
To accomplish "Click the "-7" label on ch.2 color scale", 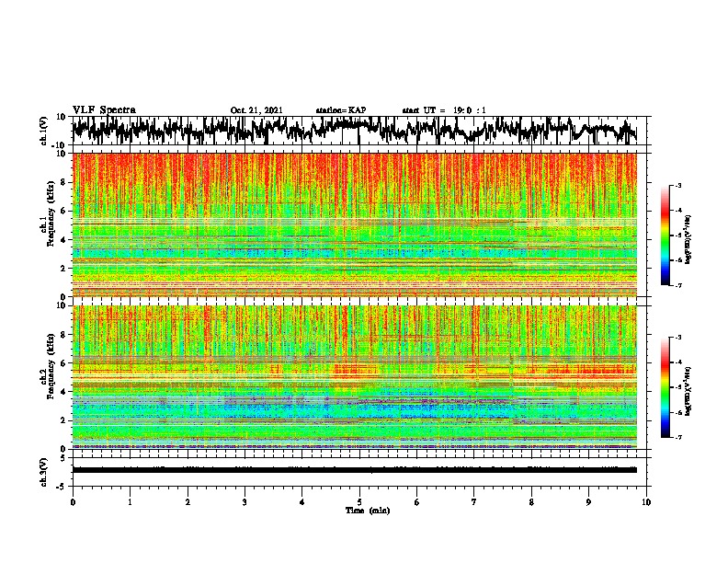I will pos(678,437).
